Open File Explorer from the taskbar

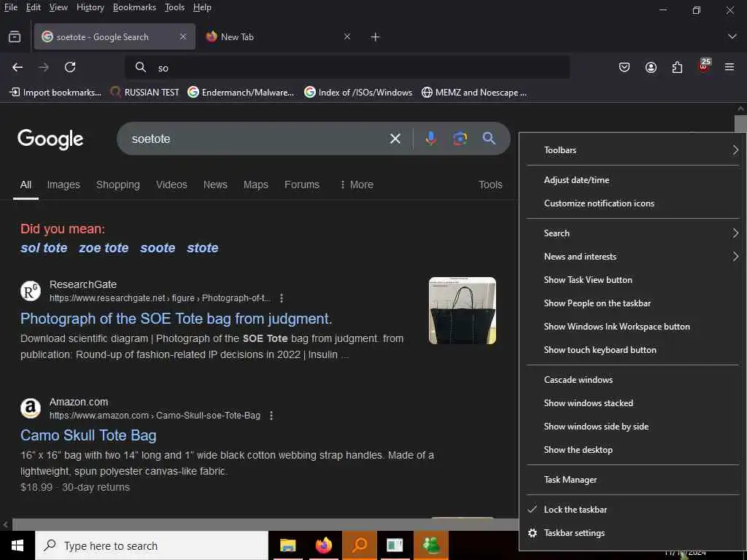point(287,545)
